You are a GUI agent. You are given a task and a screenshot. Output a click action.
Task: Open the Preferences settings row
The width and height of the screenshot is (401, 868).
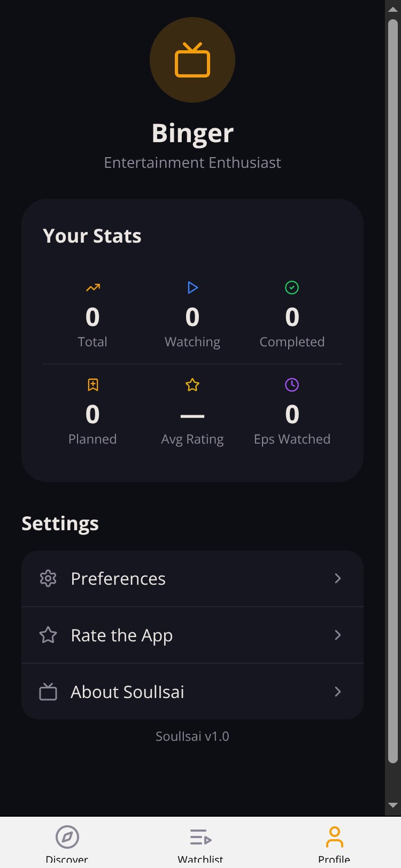192,578
